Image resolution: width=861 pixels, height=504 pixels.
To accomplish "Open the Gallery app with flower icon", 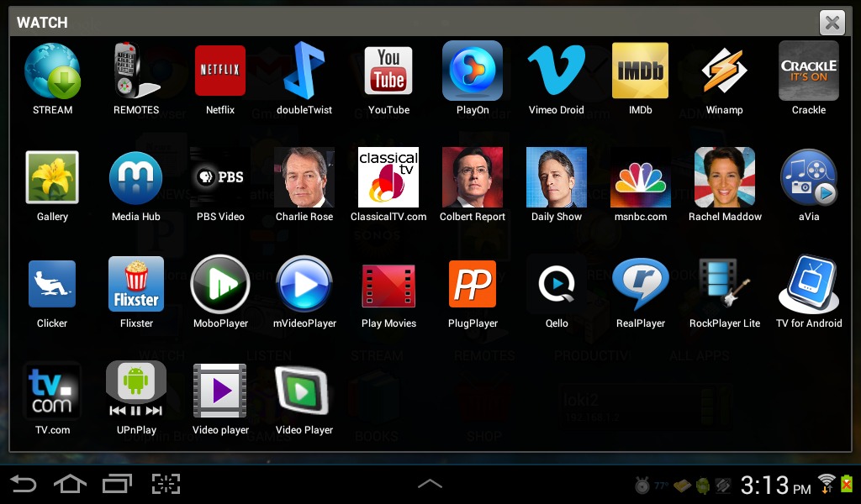I will [x=52, y=177].
